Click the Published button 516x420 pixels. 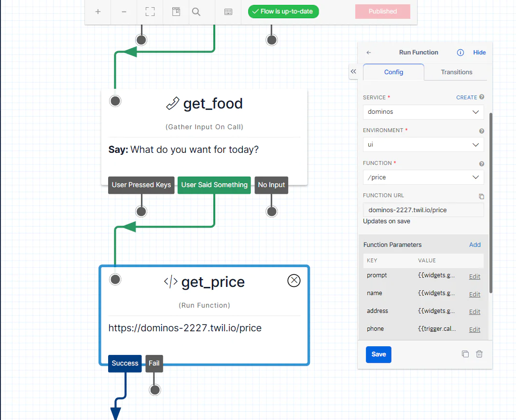pos(383,12)
